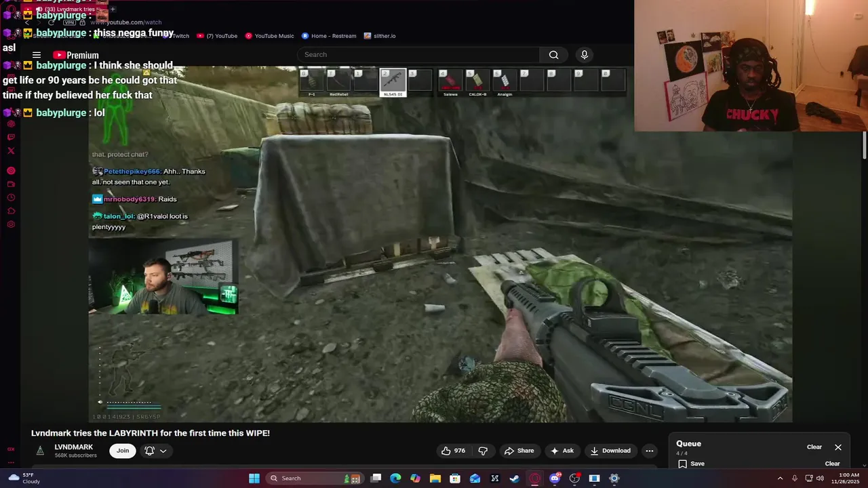Open the Twitch bookmark
The height and width of the screenshot is (488, 868).
click(176, 36)
